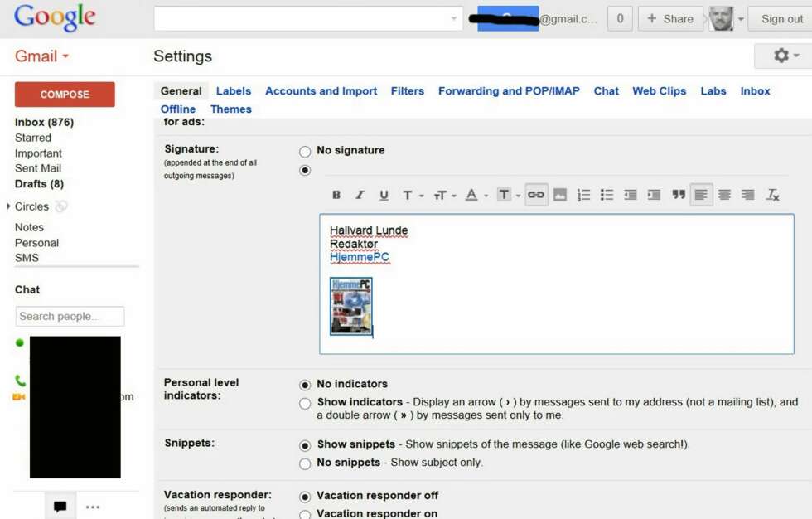Click the Google logo
The height and width of the screenshot is (519, 812).
point(55,17)
